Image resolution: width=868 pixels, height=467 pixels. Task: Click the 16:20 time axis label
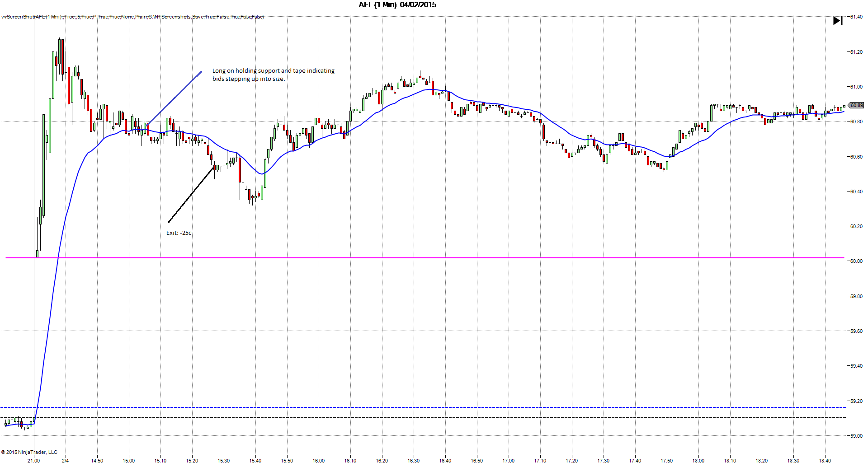pos(382,461)
